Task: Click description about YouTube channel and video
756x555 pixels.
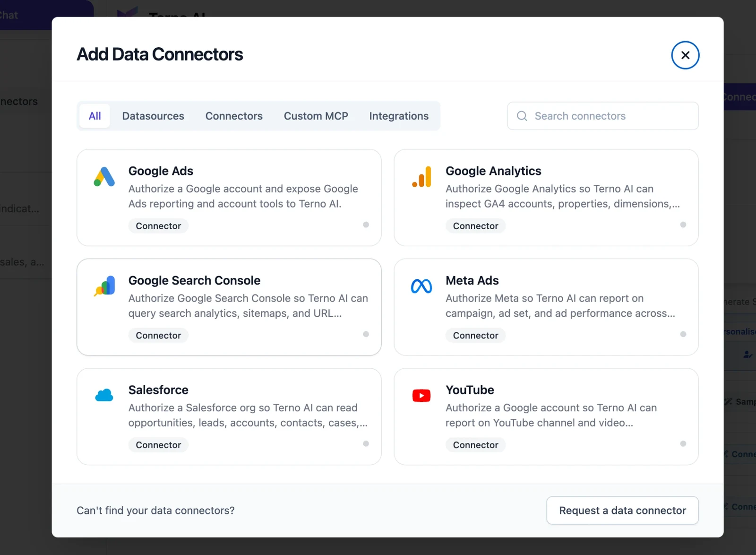Action: click(x=551, y=415)
